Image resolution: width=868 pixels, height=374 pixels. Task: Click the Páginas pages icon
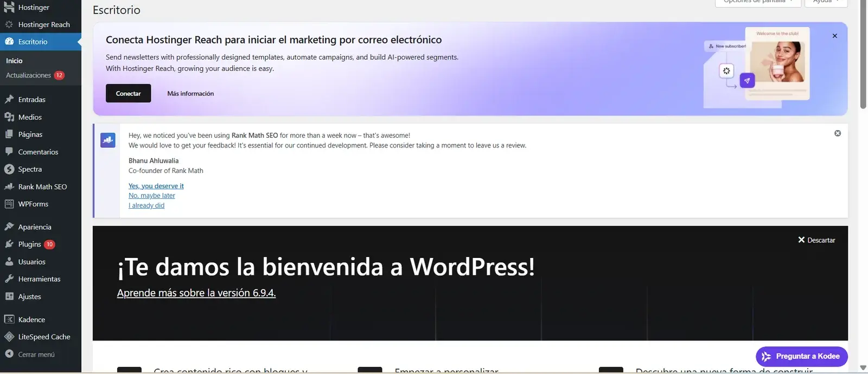click(9, 134)
